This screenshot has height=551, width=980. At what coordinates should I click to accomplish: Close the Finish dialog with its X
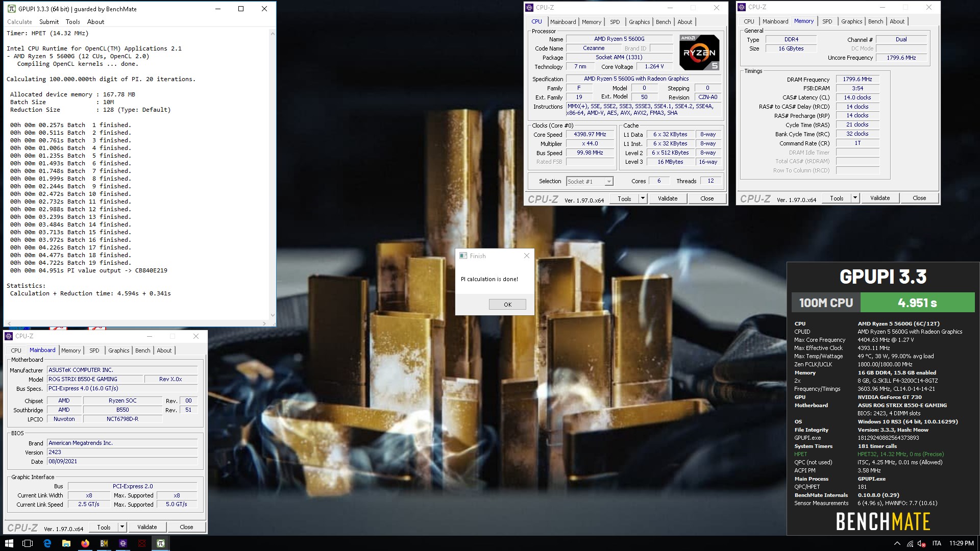(527, 256)
